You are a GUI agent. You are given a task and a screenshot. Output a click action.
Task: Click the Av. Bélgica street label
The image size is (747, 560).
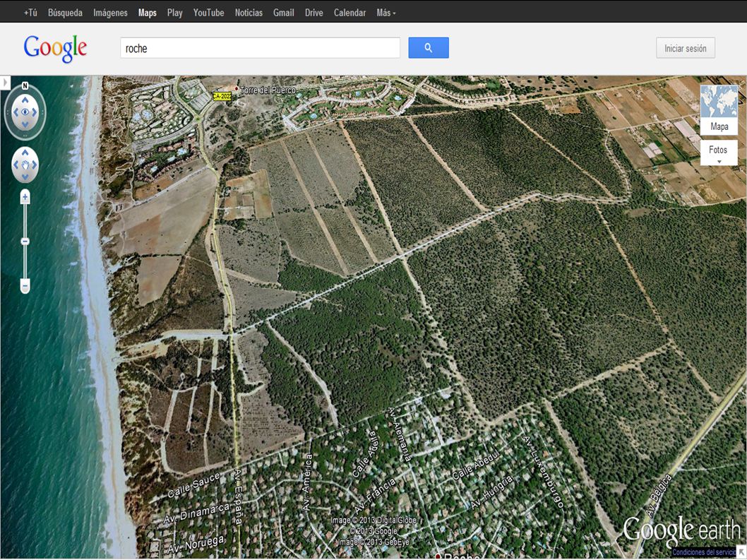659,496
